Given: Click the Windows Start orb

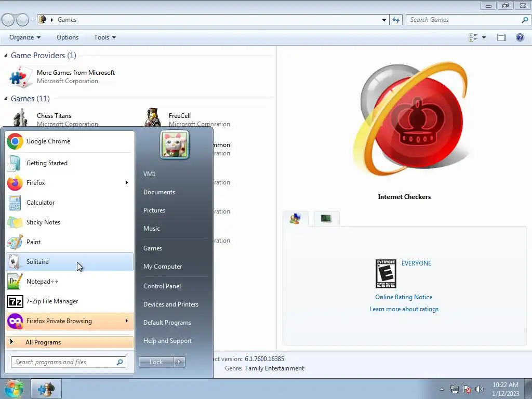Looking at the screenshot, I should tap(14, 389).
